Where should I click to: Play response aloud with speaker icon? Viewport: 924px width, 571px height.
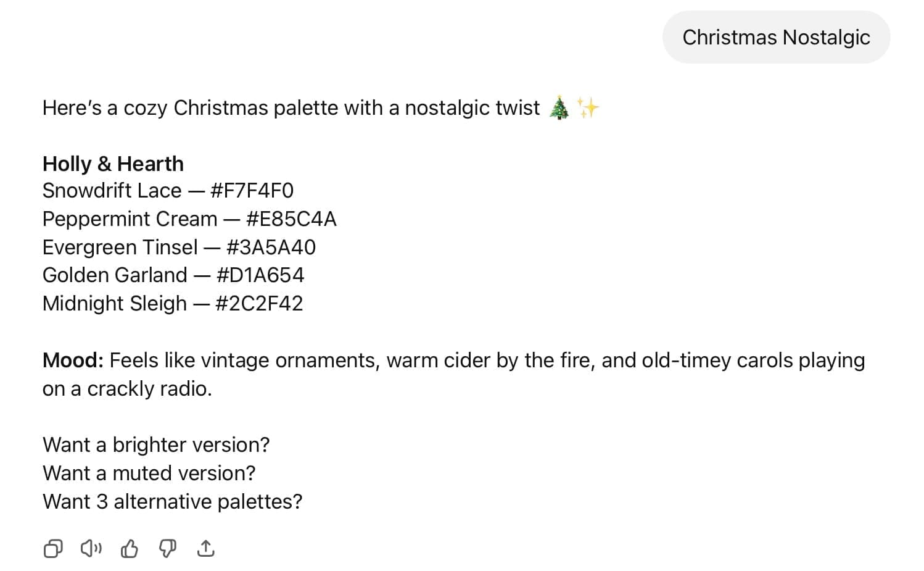(x=91, y=548)
